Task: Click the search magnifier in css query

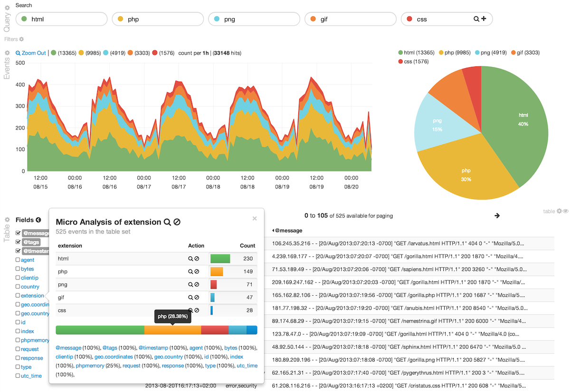Action: pos(476,19)
